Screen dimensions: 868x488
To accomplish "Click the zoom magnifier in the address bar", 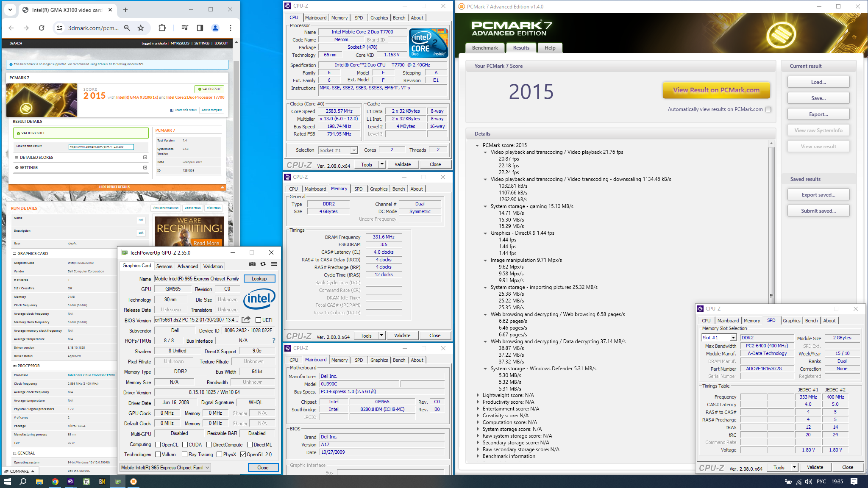I will 127,28.
